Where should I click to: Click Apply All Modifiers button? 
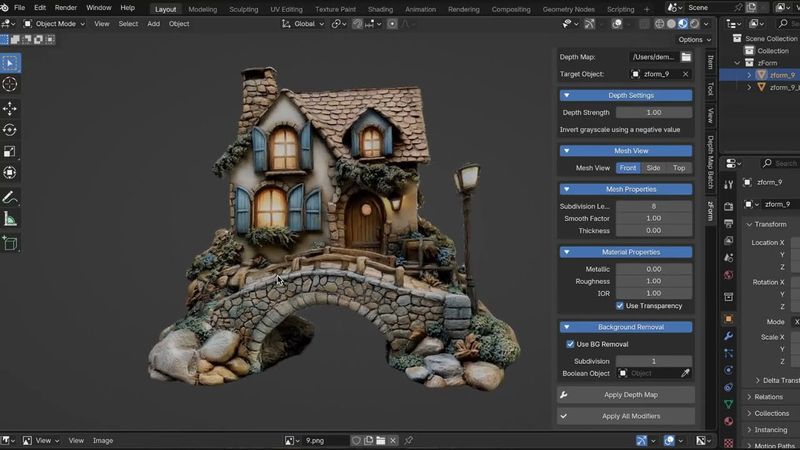pos(626,416)
